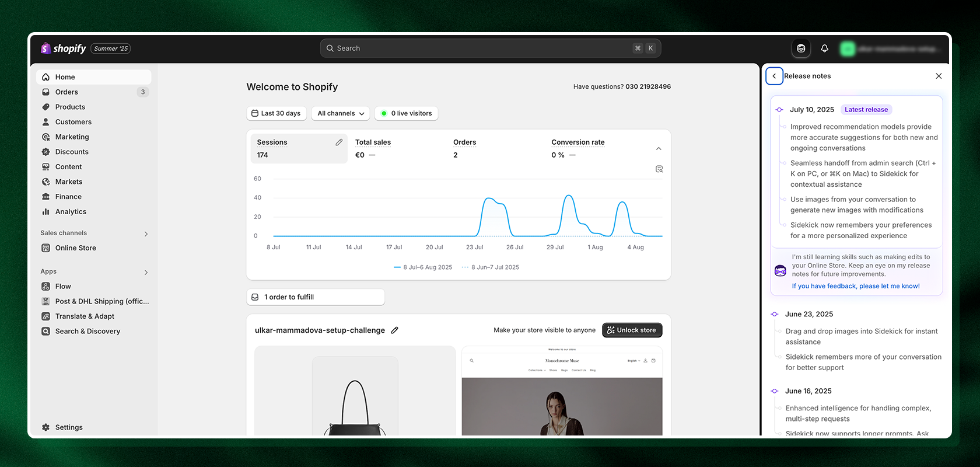Click the Finance bank icon
This screenshot has width=980, height=467.
pyautogui.click(x=45, y=197)
